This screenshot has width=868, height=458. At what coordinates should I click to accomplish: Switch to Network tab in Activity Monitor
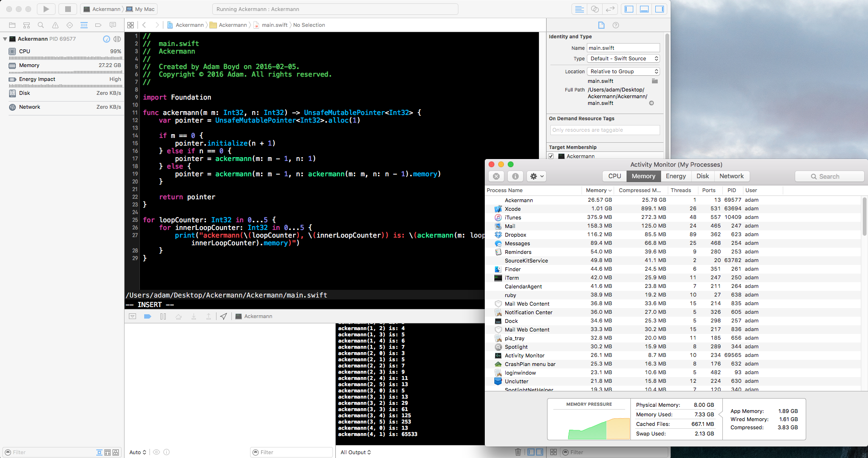pos(731,176)
